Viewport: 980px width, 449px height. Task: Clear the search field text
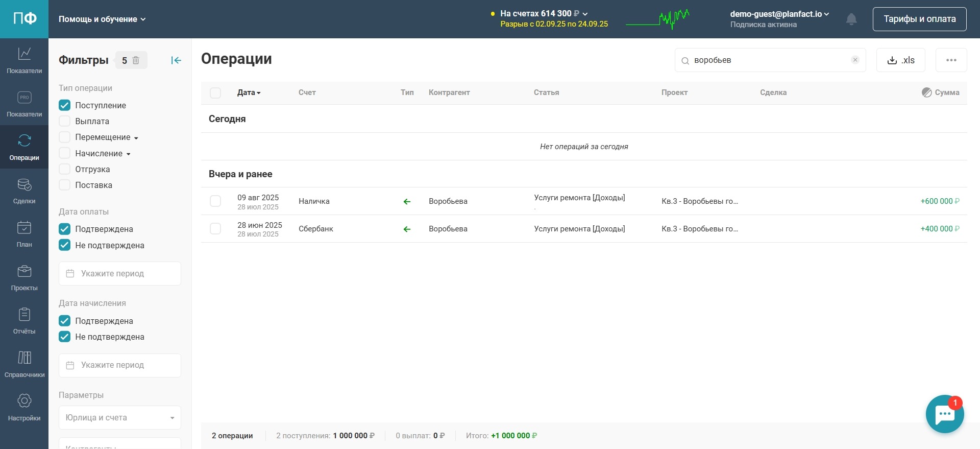(855, 60)
